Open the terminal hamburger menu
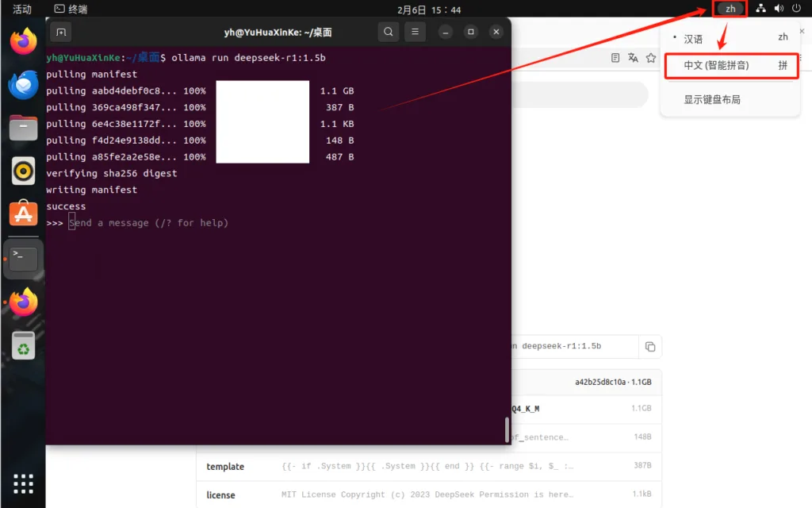This screenshot has width=812, height=508. coord(415,32)
